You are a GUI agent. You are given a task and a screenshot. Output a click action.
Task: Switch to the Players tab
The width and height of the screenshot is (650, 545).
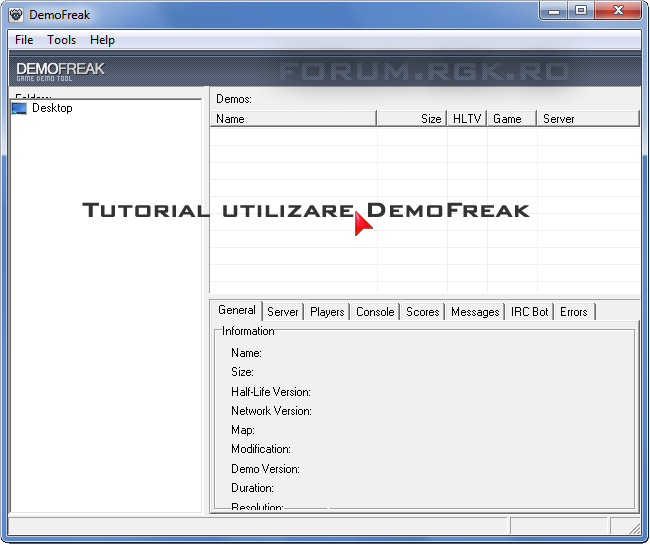(327, 312)
